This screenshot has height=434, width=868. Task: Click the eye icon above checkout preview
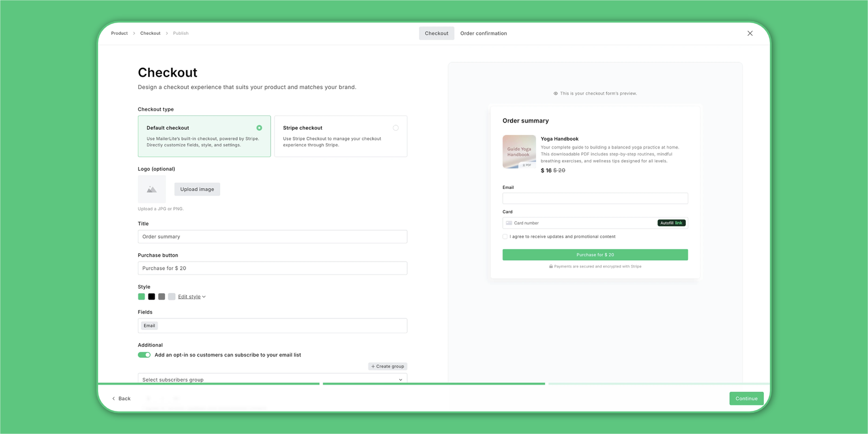pos(556,93)
